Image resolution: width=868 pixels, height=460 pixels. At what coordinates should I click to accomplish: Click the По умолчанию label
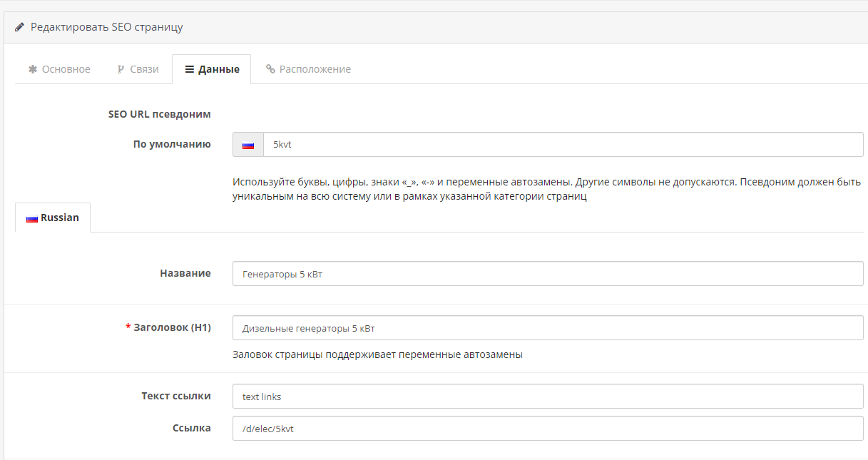pyautogui.click(x=171, y=144)
